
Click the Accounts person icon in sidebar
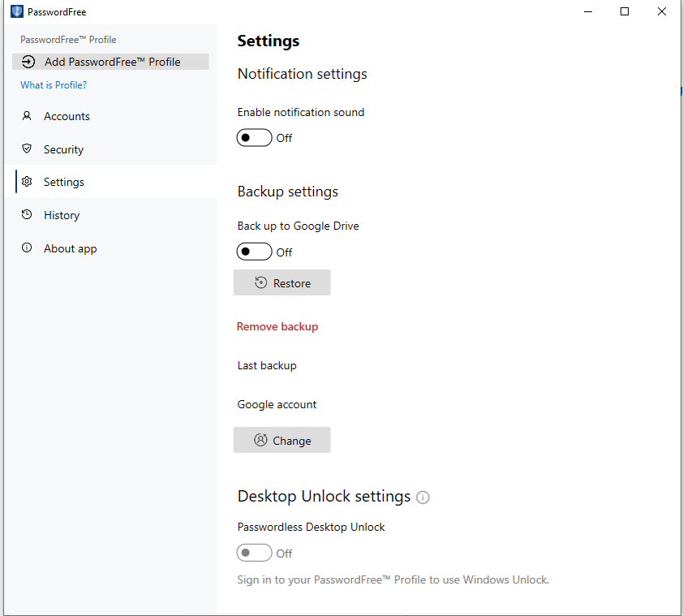27,116
